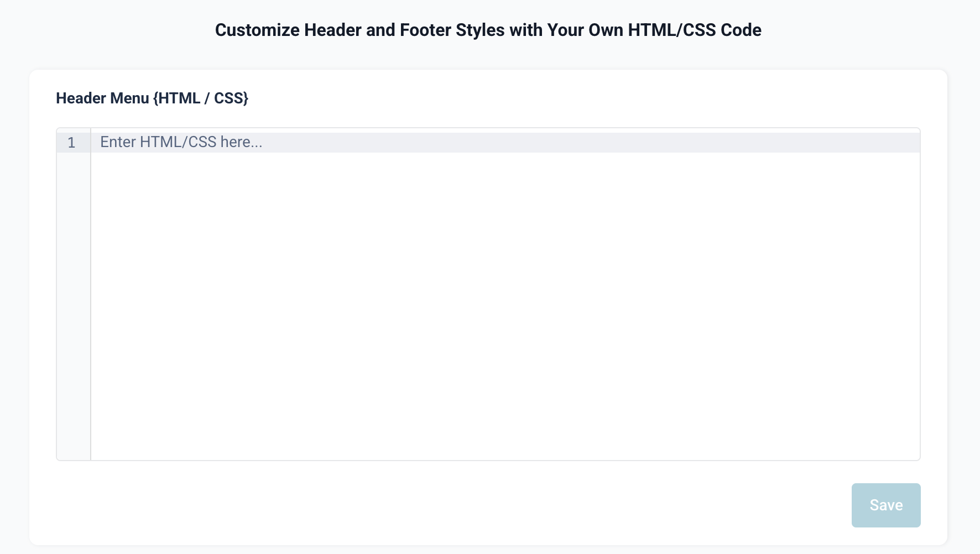Click the Save button
This screenshot has height=554, width=980.
885,505
